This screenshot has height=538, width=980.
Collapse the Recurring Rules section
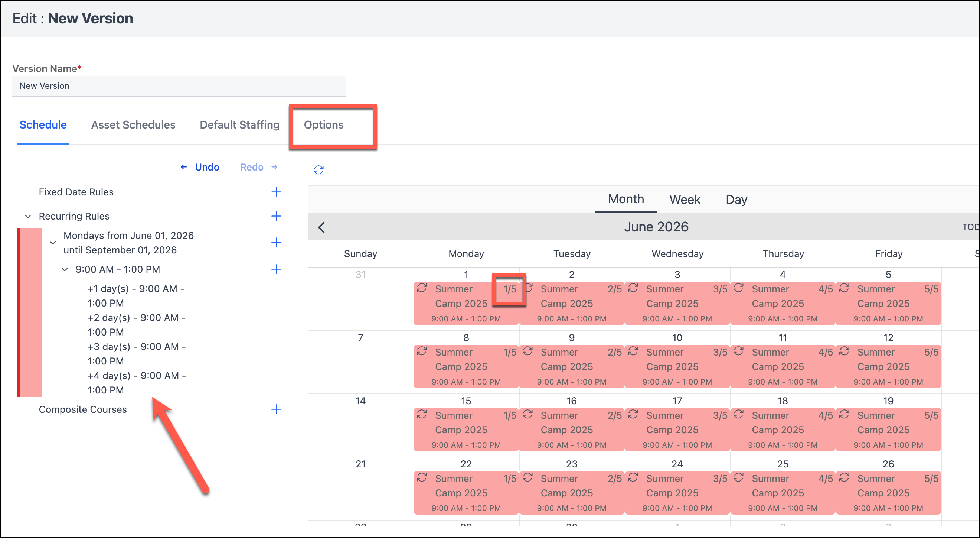(28, 216)
